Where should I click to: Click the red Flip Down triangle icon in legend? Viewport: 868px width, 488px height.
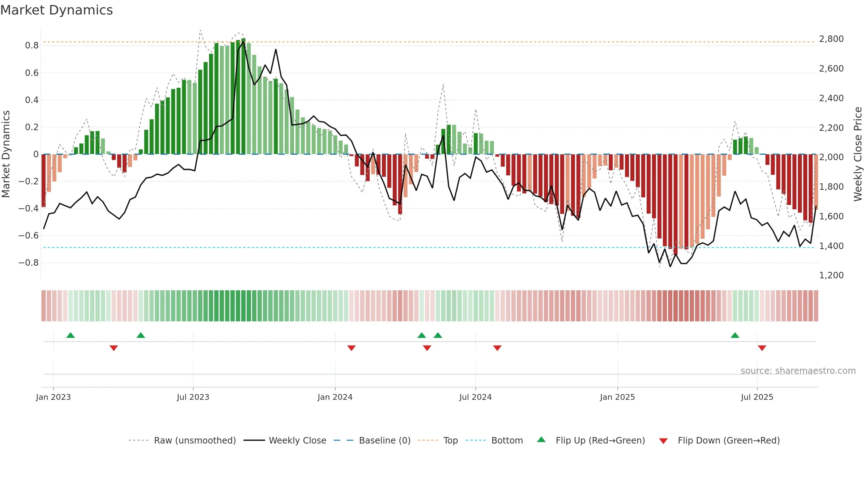663,441
